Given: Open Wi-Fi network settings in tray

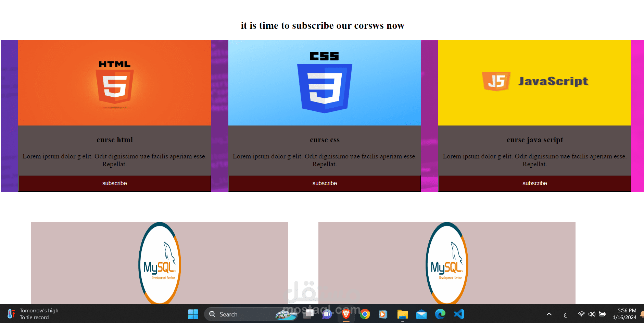Looking at the screenshot, I should click(581, 314).
